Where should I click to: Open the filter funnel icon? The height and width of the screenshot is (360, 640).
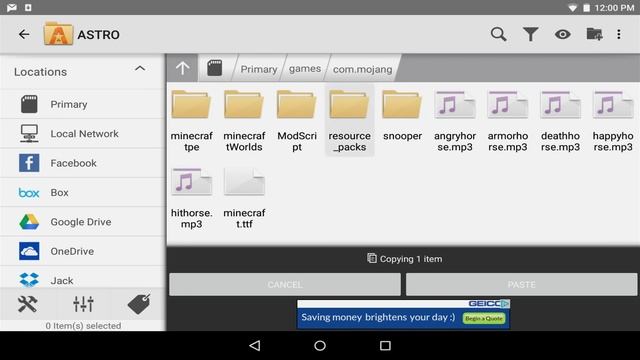click(x=530, y=35)
